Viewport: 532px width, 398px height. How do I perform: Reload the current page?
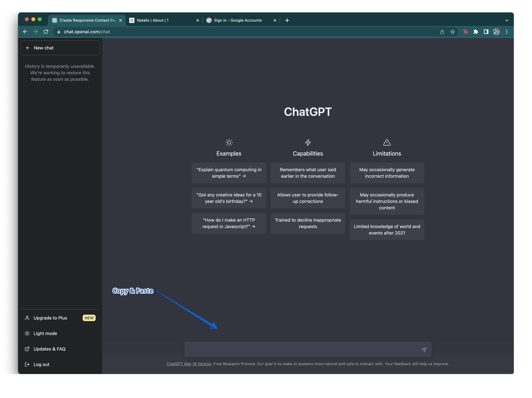(x=46, y=32)
